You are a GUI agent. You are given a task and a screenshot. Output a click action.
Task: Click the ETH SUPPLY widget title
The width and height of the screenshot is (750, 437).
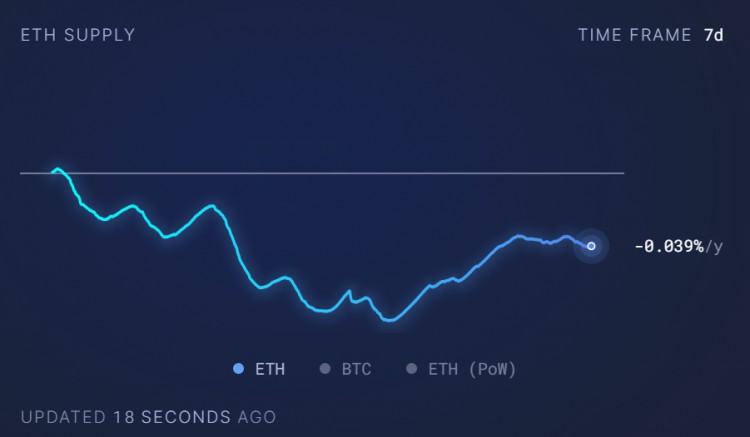pos(78,35)
